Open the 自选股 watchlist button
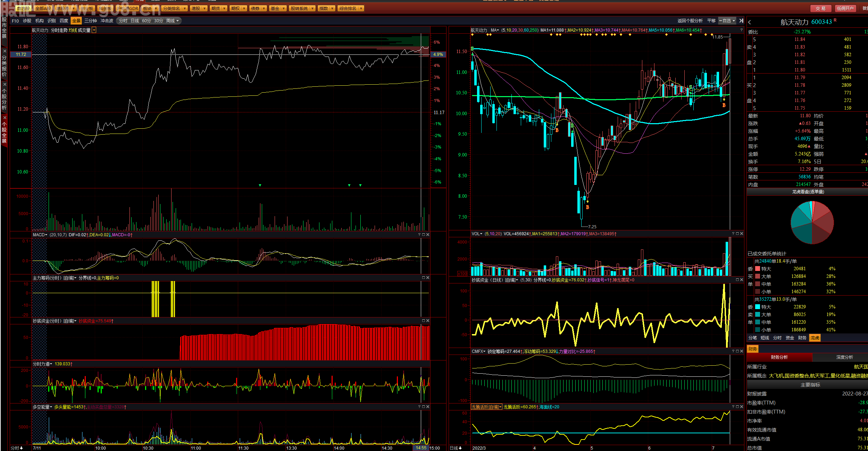Screen dimensions: 868x451 point(23,8)
